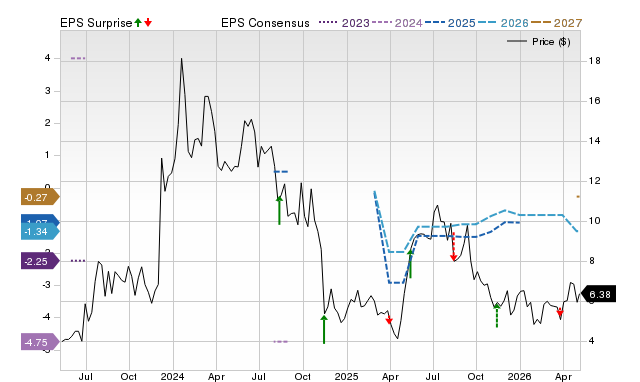Click the 14 label on price axis
This screenshot has width=640, height=382.
tap(594, 141)
